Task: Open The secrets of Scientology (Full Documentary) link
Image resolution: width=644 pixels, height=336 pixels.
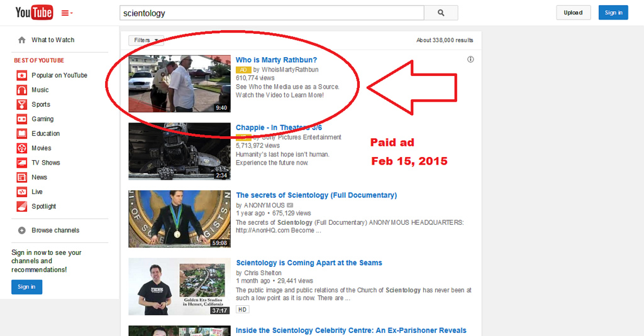Action: pyautogui.click(x=317, y=195)
